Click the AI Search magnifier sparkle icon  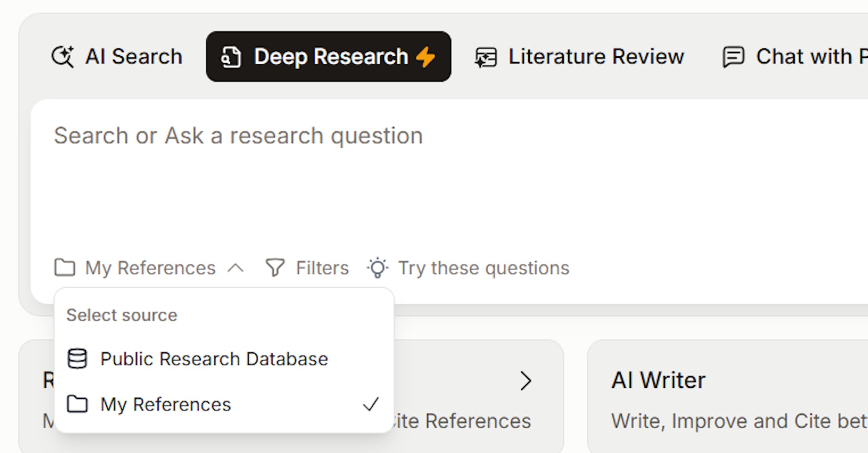pyautogui.click(x=63, y=57)
